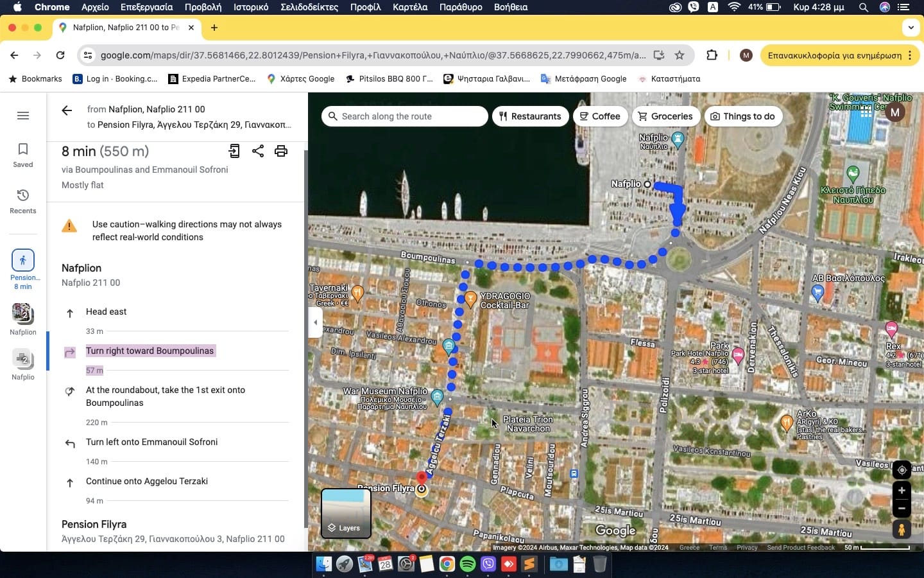Filter route by Groceries
Viewport: 924px width, 578px height.
click(665, 116)
